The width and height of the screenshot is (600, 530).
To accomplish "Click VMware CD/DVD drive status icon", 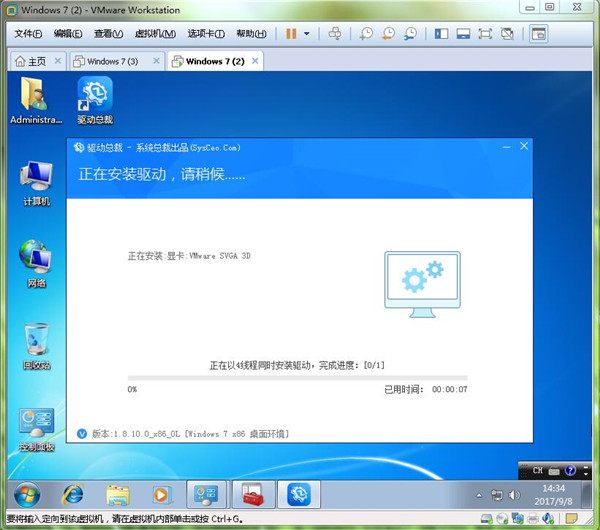I will pos(502,519).
